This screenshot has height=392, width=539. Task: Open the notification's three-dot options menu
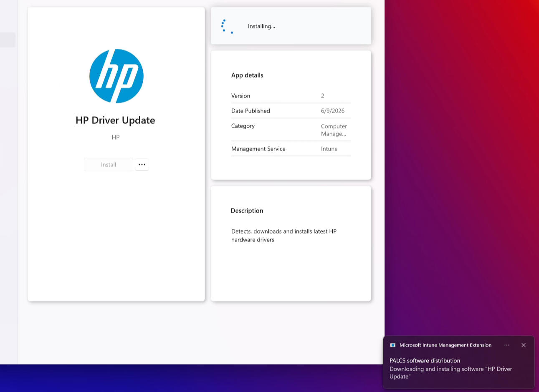507,345
